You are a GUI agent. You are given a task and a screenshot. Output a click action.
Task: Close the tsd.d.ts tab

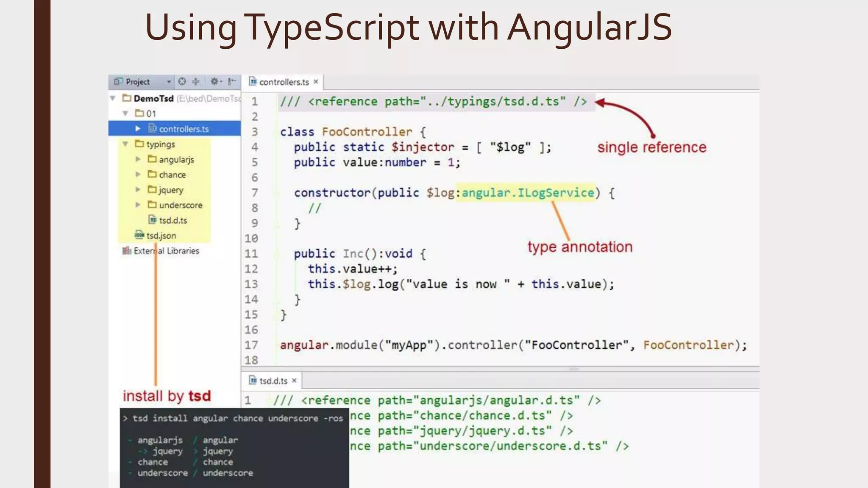(294, 381)
